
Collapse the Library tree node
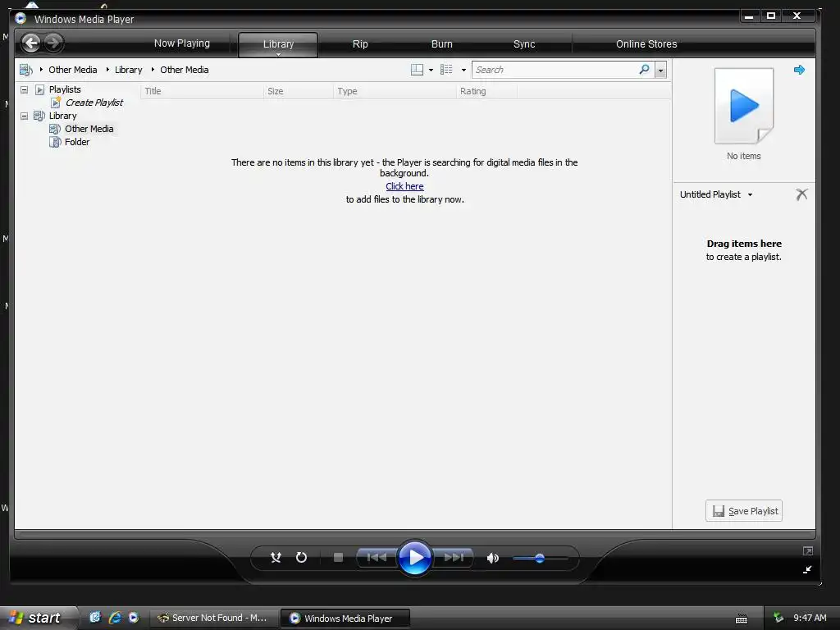pos(24,116)
